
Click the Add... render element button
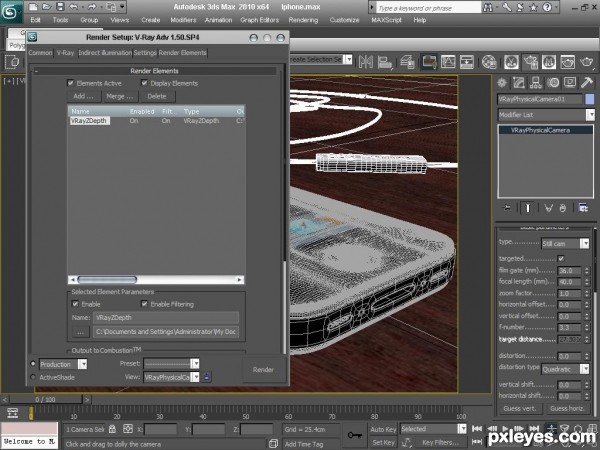coord(83,96)
